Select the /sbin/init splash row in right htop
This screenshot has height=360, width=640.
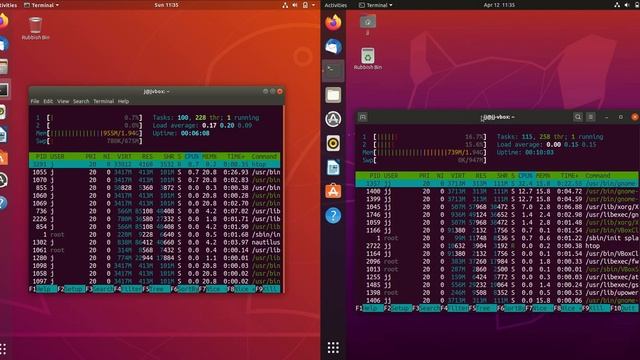coord(497,238)
